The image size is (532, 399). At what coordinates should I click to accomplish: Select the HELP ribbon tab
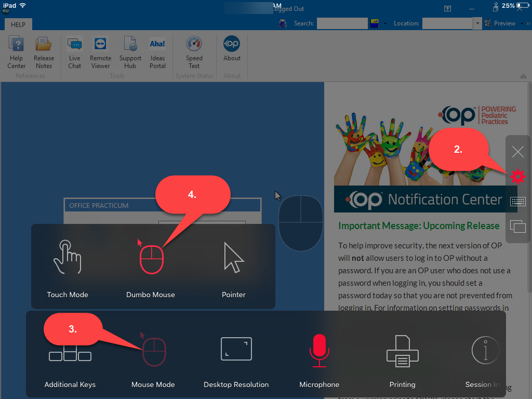click(18, 25)
